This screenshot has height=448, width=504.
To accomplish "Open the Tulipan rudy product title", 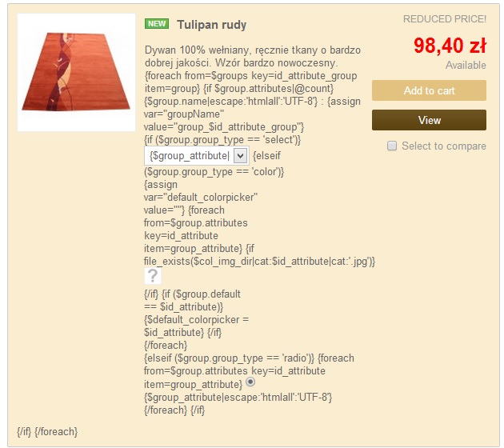I will pos(211,25).
